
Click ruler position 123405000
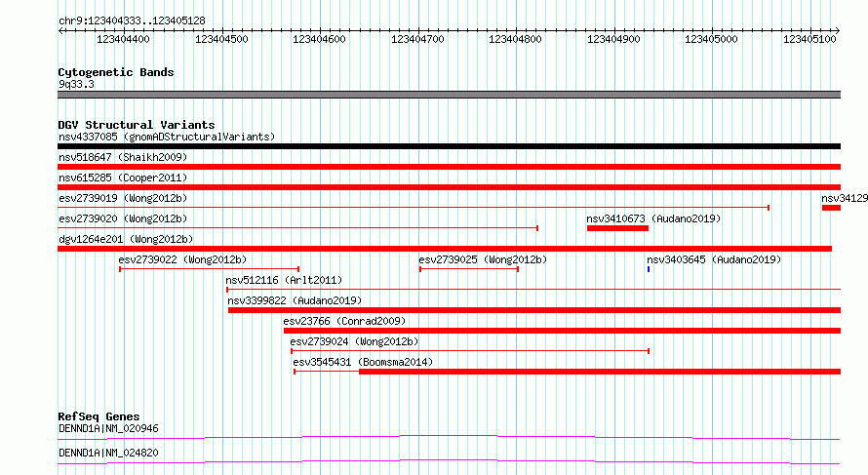pyautogui.click(x=711, y=39)
